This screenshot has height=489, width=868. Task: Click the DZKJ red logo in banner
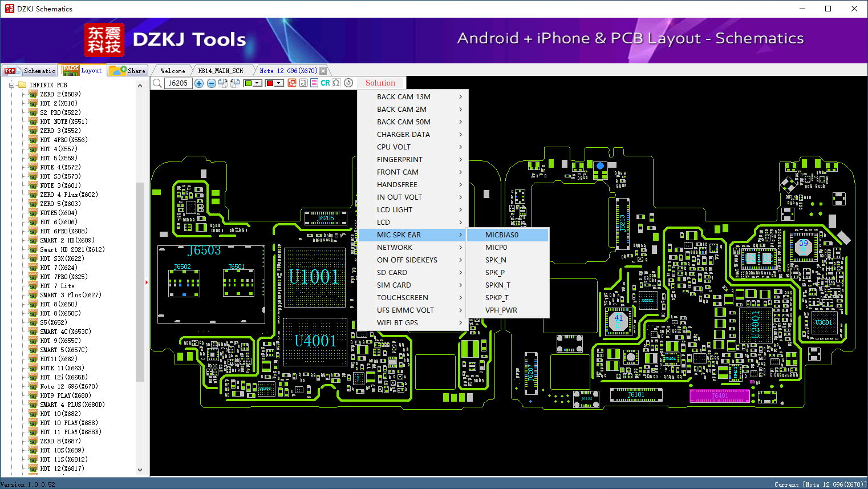coord(104,40)
